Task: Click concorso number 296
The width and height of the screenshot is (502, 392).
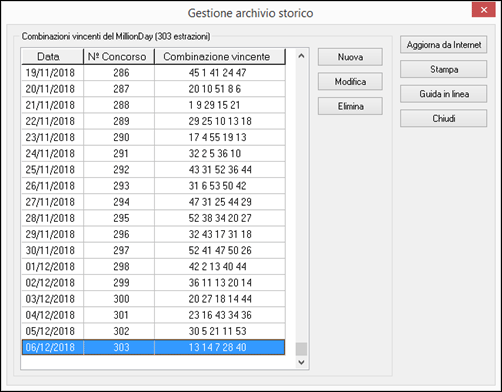Action: [121, 234]
